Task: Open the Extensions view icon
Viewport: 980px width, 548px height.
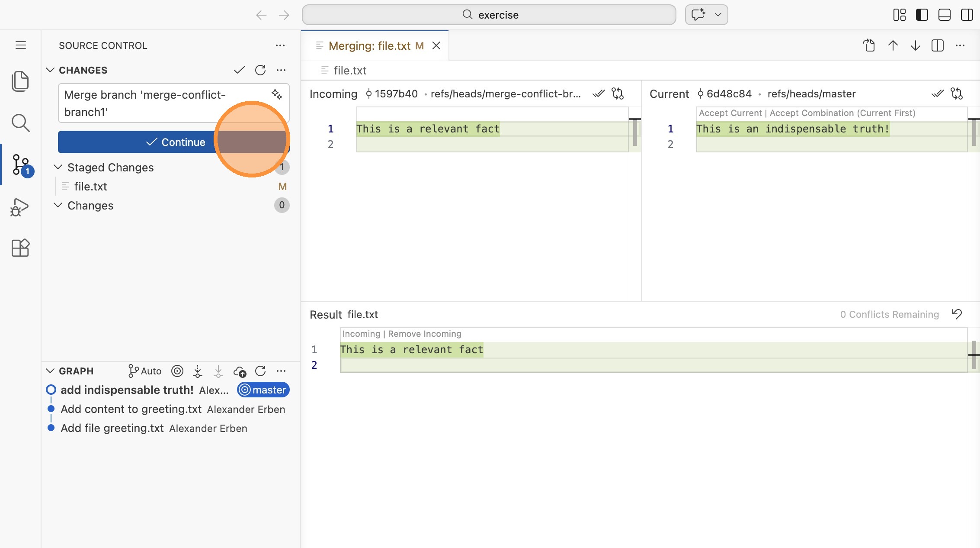Action: [x=20, y=248]
